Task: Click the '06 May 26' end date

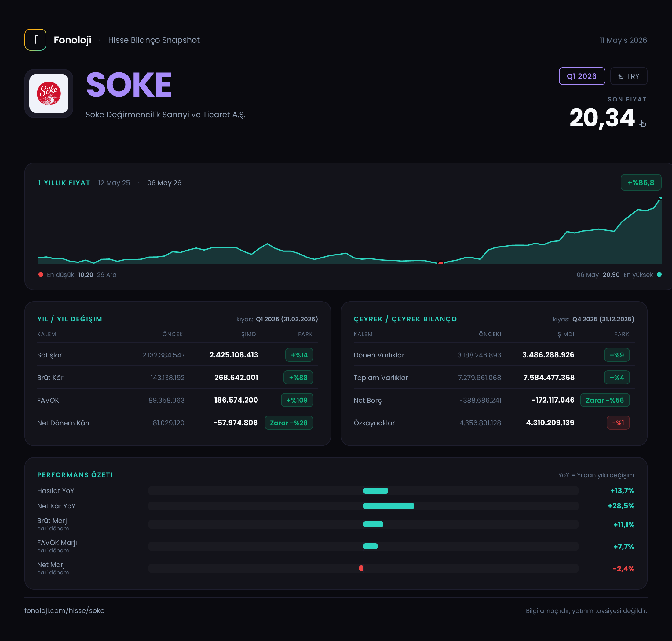Action: click(x=164, y=182)
